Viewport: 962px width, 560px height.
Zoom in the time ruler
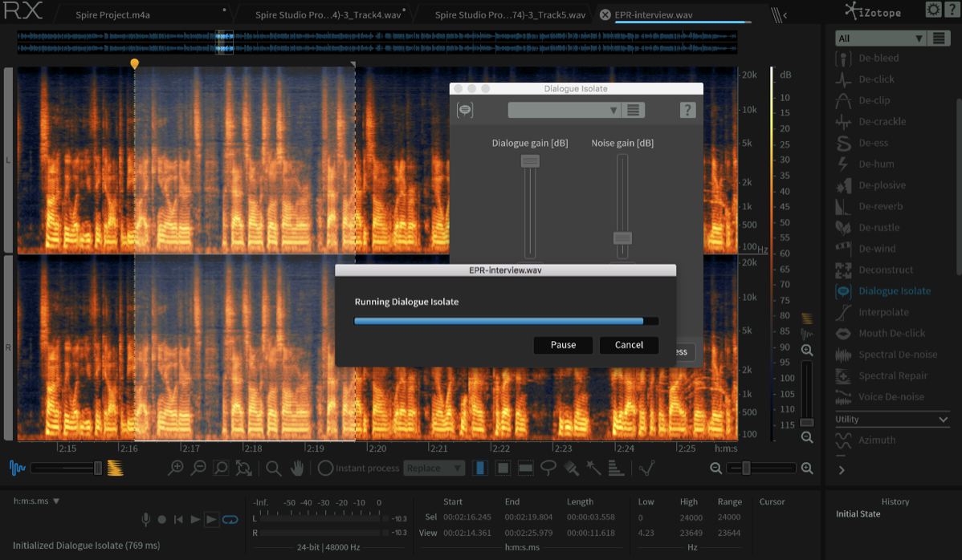click(x=807, y=468)
